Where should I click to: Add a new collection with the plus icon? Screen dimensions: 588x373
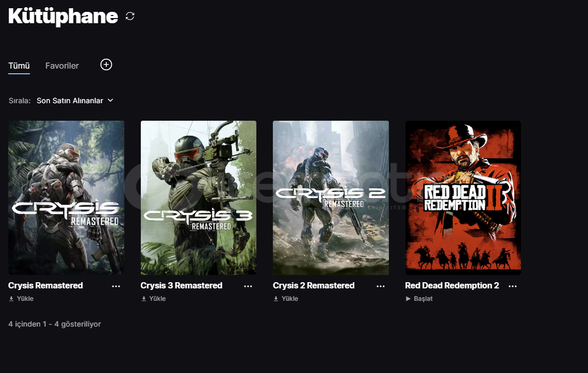coord(106,64)
